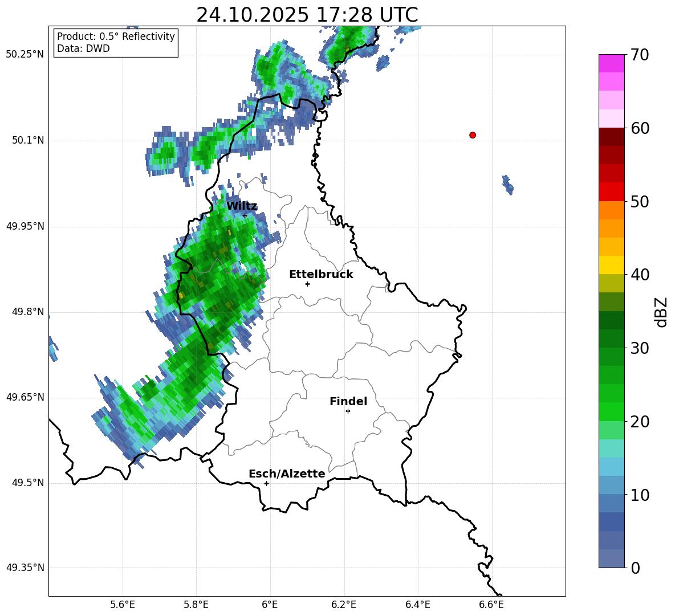Click the 0 tick on colorbar

(636, 568)
